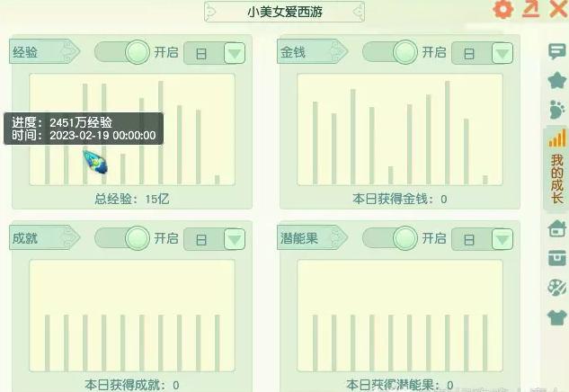Open the settings gear icon

(503, 9)
